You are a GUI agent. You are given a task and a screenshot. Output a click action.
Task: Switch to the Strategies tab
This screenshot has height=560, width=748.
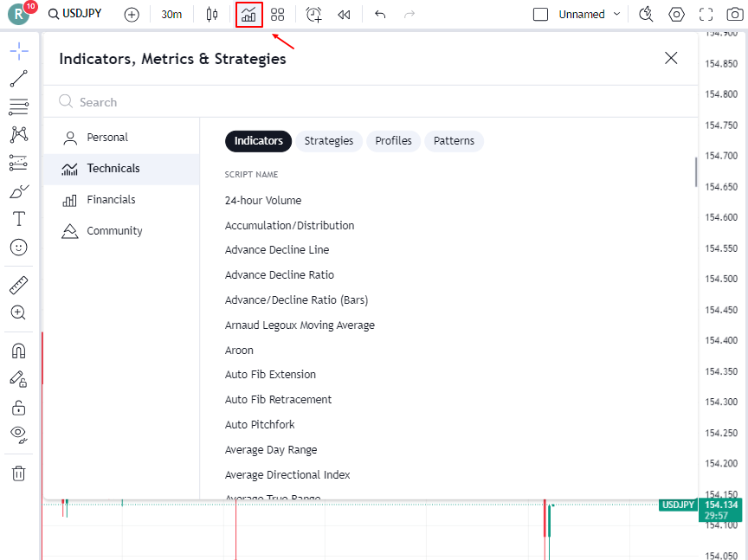(328, 141)
